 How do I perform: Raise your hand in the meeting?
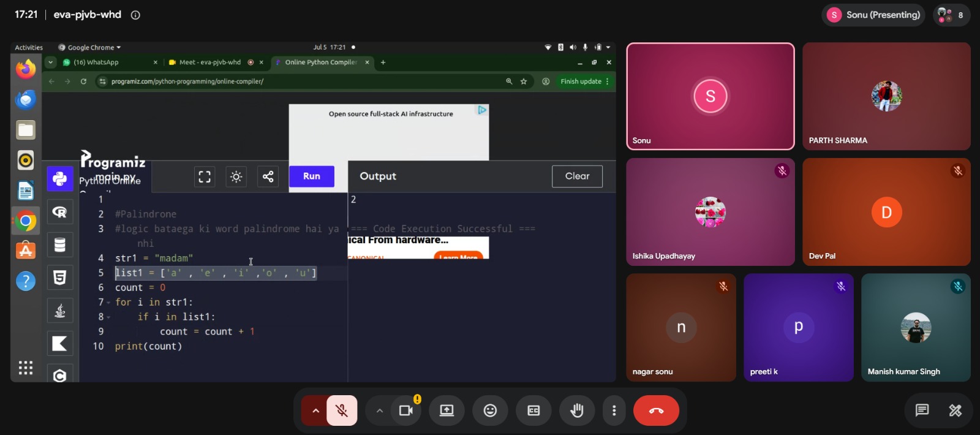(x=577, y=410)
